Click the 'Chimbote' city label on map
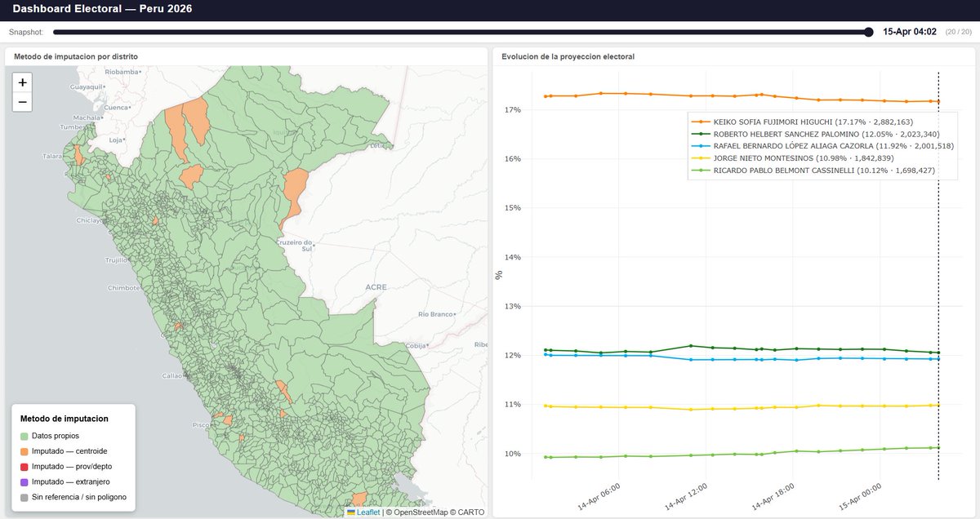The height and width of the screenshot is (519, 980). point(124,287)
